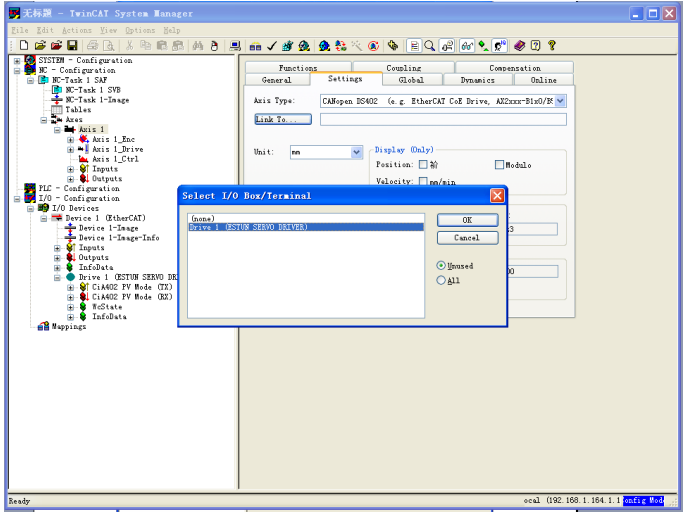
Task: Click the Toggle Free Run wand icon
Action: [x=357, y=45]
